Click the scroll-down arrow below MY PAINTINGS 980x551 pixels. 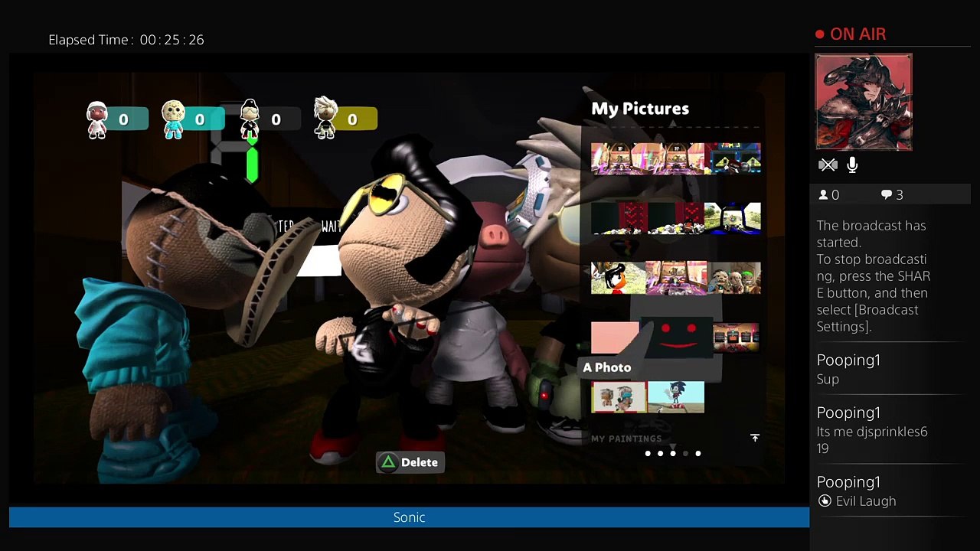[672, 446]
